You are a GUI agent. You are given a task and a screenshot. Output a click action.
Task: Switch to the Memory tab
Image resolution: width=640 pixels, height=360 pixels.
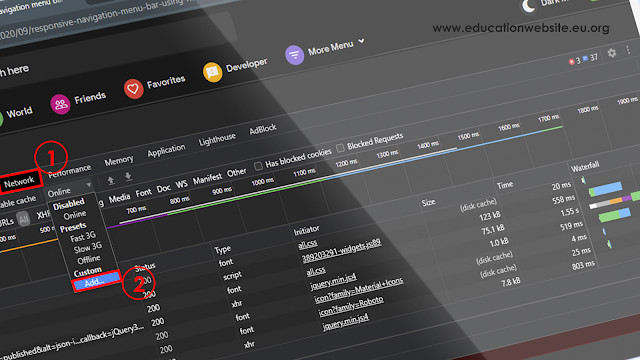119,161
